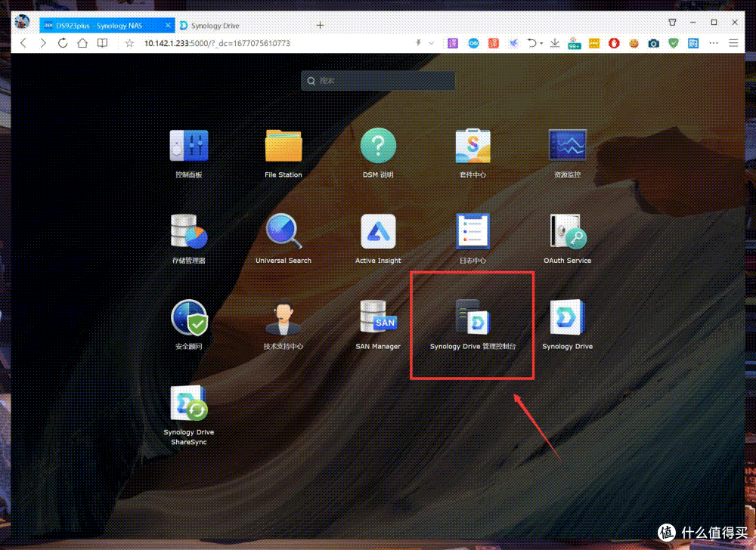The image size is (756, 550).
Task: Toggle reading mode book icon
Action: click(x=102, y=43)
